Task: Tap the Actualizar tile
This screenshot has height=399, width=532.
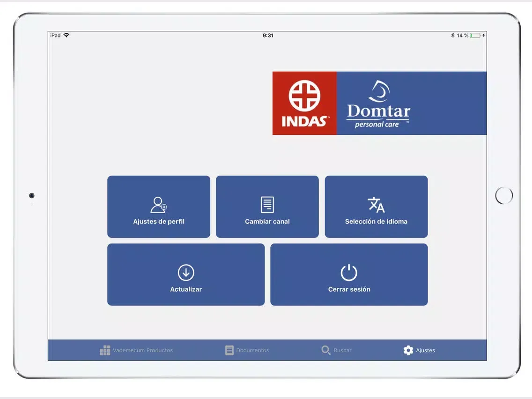Action: coord(186,274)
